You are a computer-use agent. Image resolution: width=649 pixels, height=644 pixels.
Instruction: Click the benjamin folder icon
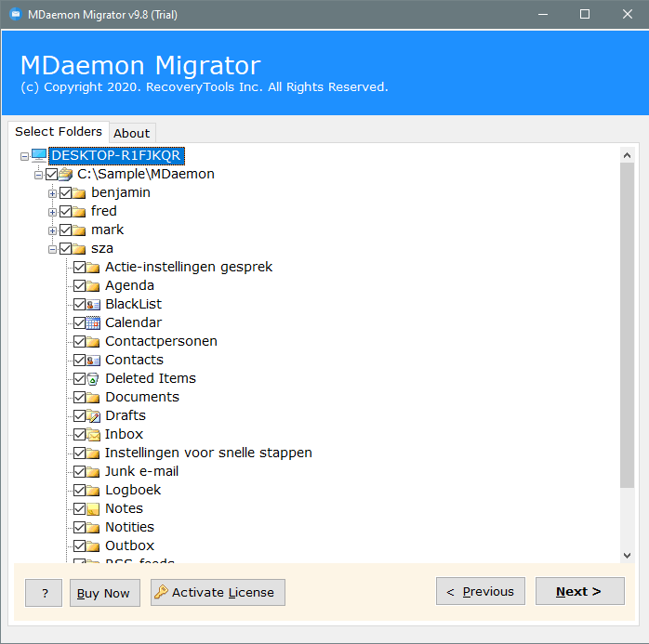click(x=79, y=193)
